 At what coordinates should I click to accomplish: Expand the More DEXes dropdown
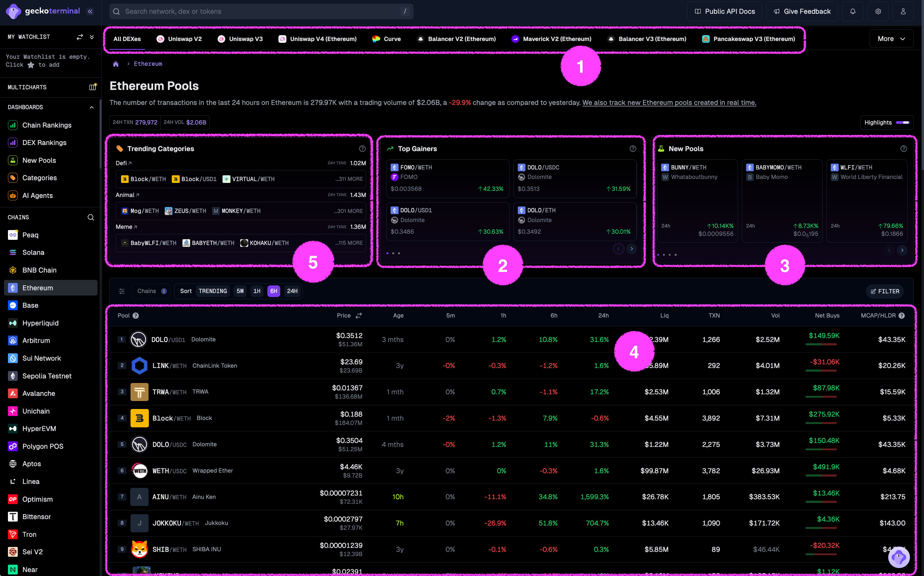pos(891,39)
